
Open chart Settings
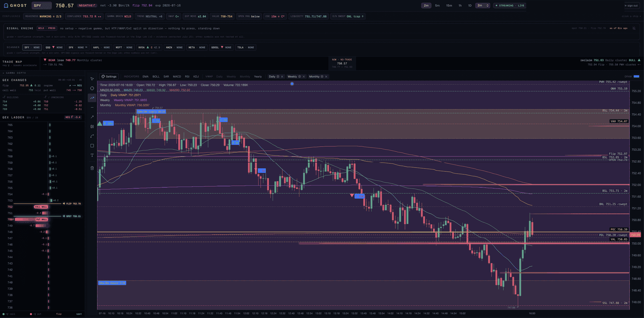point(109,77)
